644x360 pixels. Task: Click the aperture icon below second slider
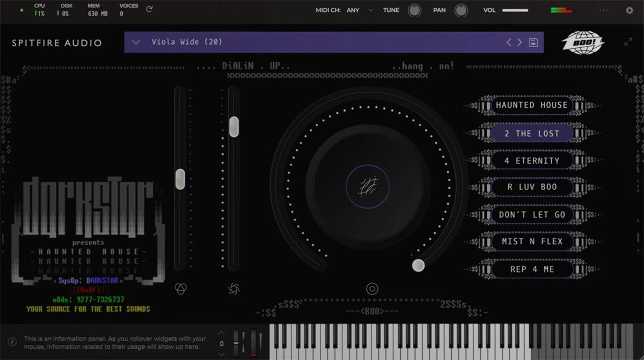233,289
